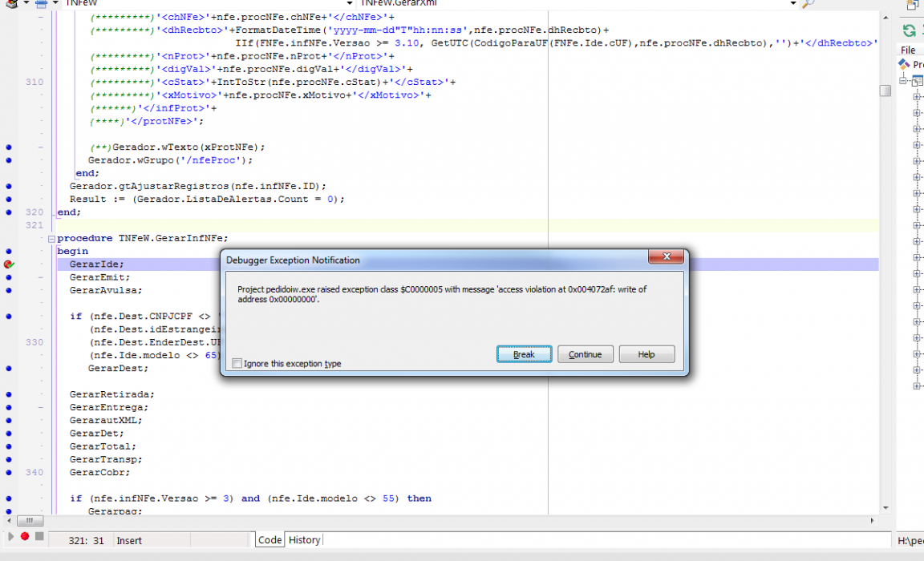Toggle breakpoint on the Gerador.wGrupo line gutter
The width and height of the screenshot is (924, 561).
click(x=9, y=160)
